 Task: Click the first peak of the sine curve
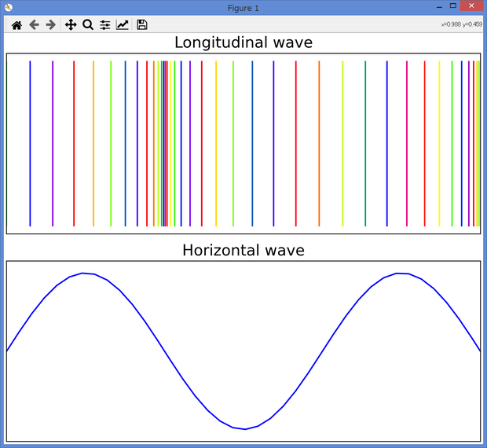[82, 274]
